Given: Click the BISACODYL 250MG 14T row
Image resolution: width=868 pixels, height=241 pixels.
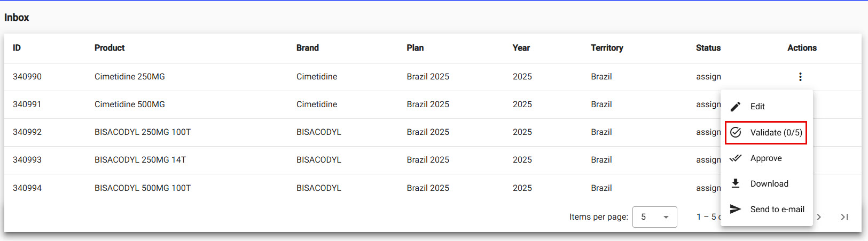Looking at the screenshot, I should (x=140, y=160).
